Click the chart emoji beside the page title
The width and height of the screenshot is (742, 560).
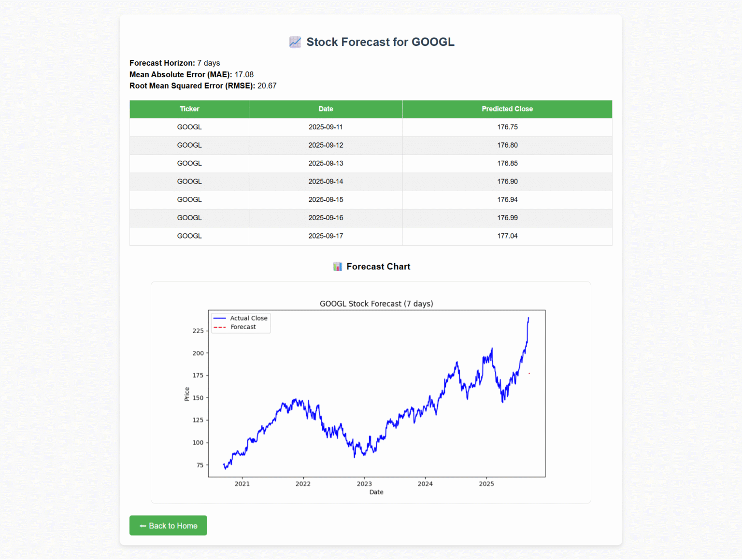click(x=295, y=42)
